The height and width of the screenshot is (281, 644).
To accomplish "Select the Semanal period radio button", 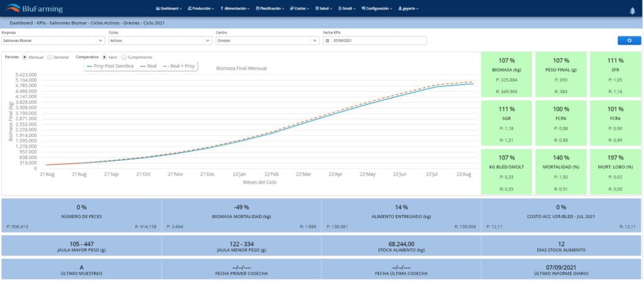I will pyautogui.click(x=50, y=57).
